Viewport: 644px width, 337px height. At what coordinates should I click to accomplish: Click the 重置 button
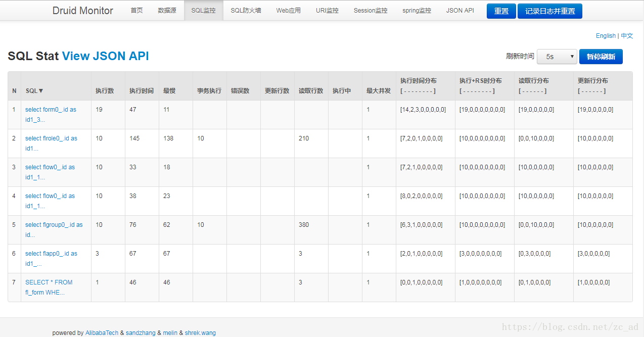(501, 11)
